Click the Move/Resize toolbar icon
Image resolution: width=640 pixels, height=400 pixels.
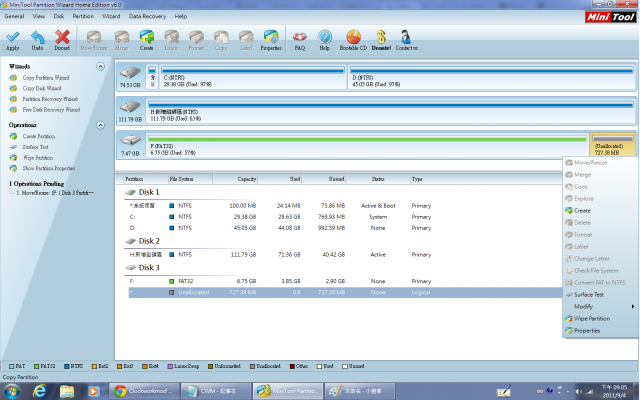pyautogui.click(x=94, y=37)
